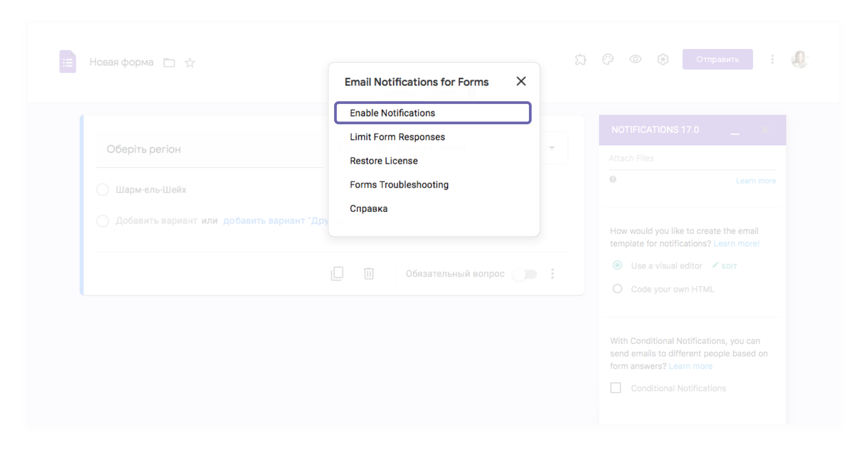868x452 pixels.
Task: Select Code your own HTML option
Action: click(617, 288)
